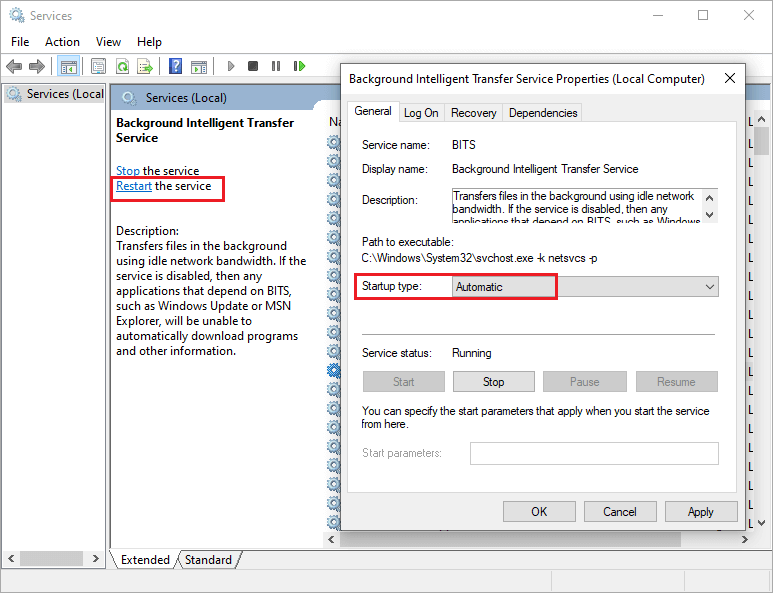Click the Start button in Properties dialog

[404, 382]
